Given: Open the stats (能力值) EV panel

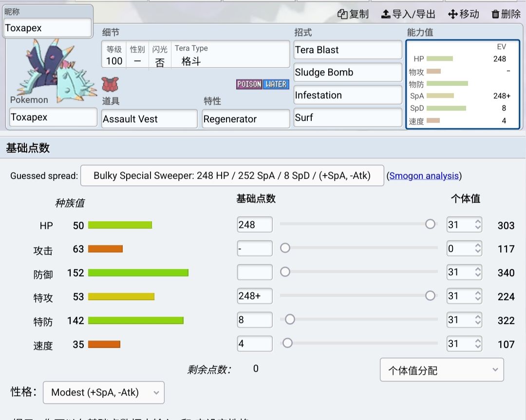Looking at the screenshot, I should pos(463,84).
